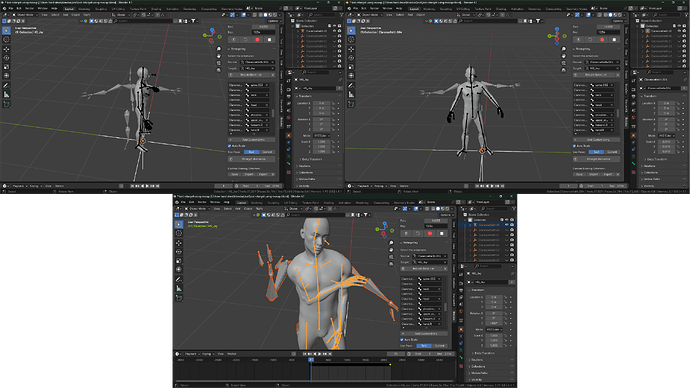
Task: Switch to Animation tab in top-right window
Action: (x=518, y=9)
